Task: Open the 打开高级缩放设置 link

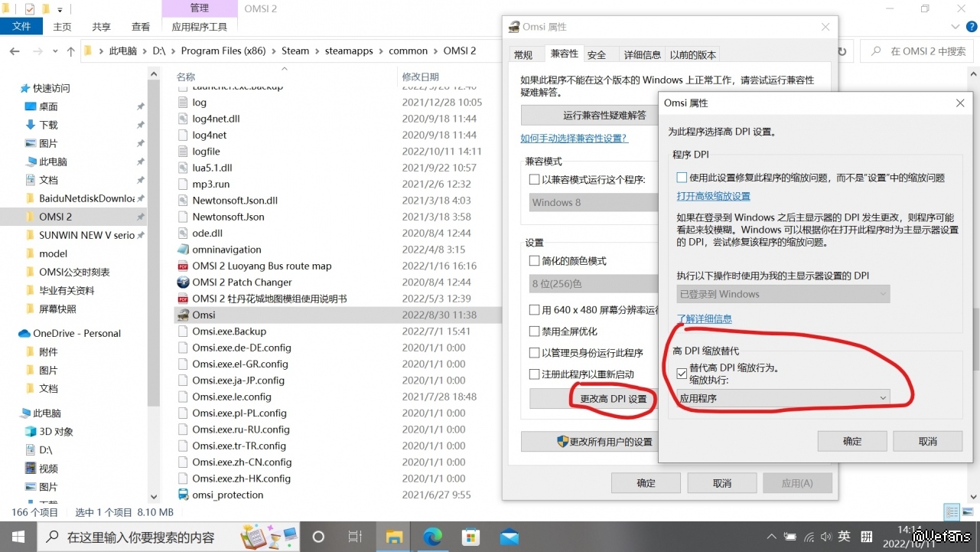Action: pos(714,196)
